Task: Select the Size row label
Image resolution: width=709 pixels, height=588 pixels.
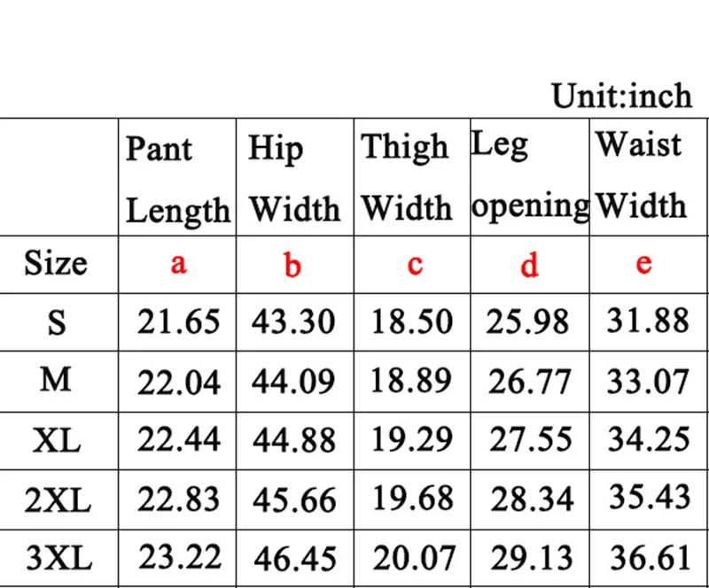Action: pos(56,264)
